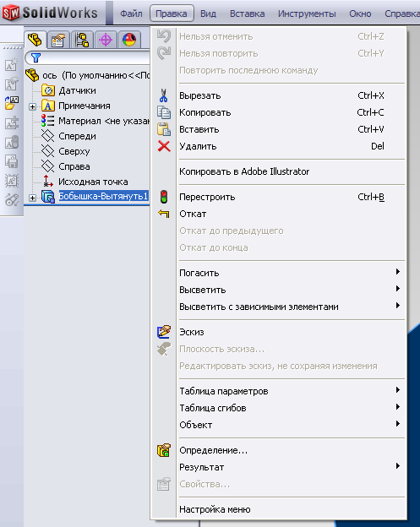Select the part root 'ось' node

[x=95, y=75]
